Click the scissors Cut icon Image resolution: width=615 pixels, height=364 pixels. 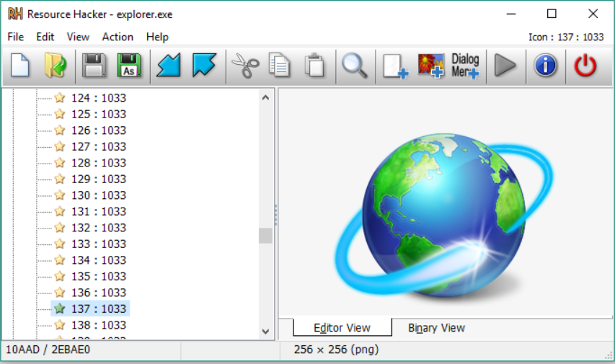(246, 66)
